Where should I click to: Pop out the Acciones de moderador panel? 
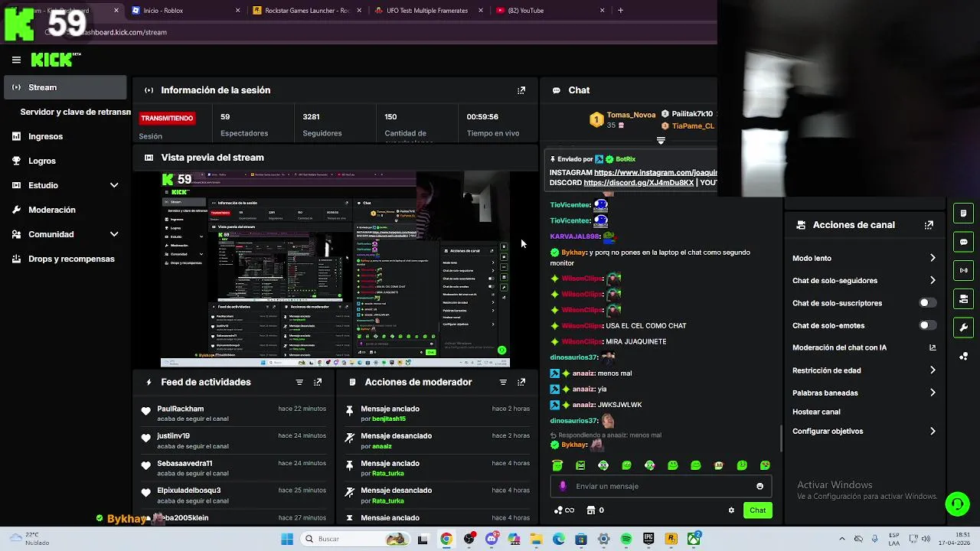[x=521, y=382]
